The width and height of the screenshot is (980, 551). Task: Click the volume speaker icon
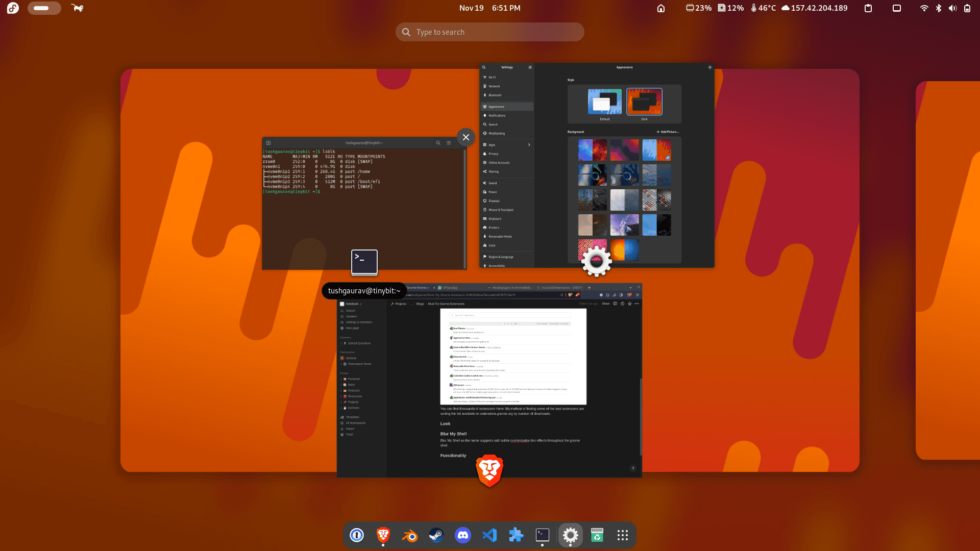tap(952, 8)
